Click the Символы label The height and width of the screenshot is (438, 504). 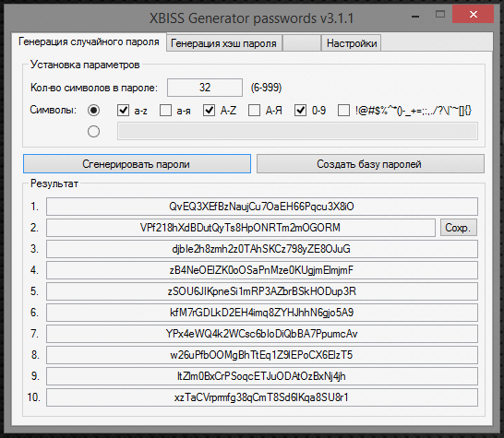point(54,110)
